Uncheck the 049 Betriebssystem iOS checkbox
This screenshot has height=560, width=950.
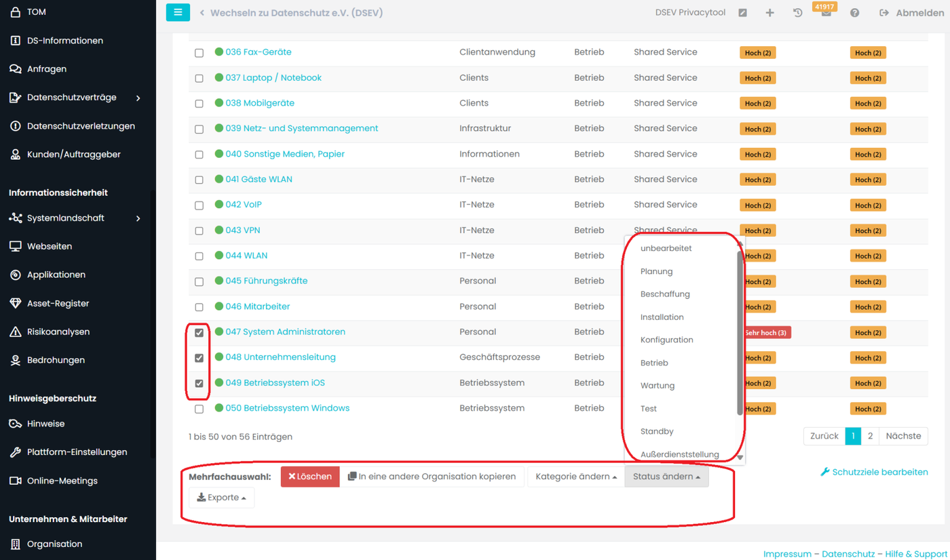point(199,384)
